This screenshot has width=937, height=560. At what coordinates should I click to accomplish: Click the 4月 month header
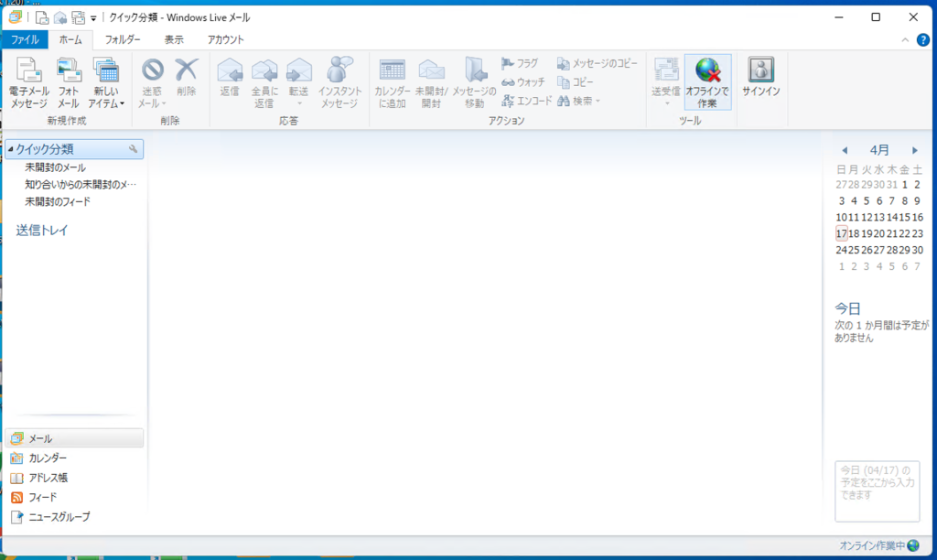click(x=879, y=150)
